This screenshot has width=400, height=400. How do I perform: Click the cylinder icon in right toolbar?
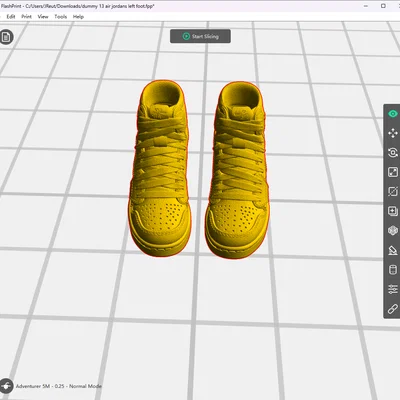tap(393, 270)
